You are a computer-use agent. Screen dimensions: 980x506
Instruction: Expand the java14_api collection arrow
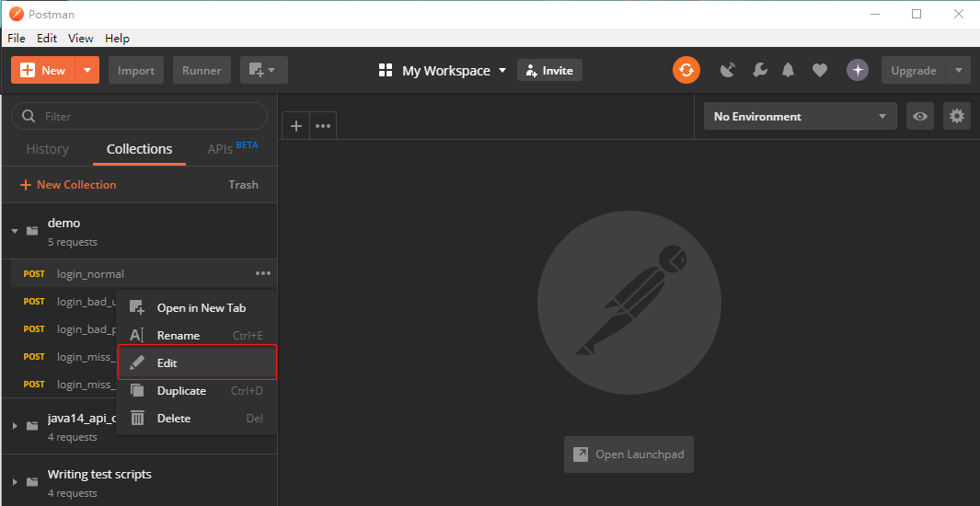click(15, 425)
